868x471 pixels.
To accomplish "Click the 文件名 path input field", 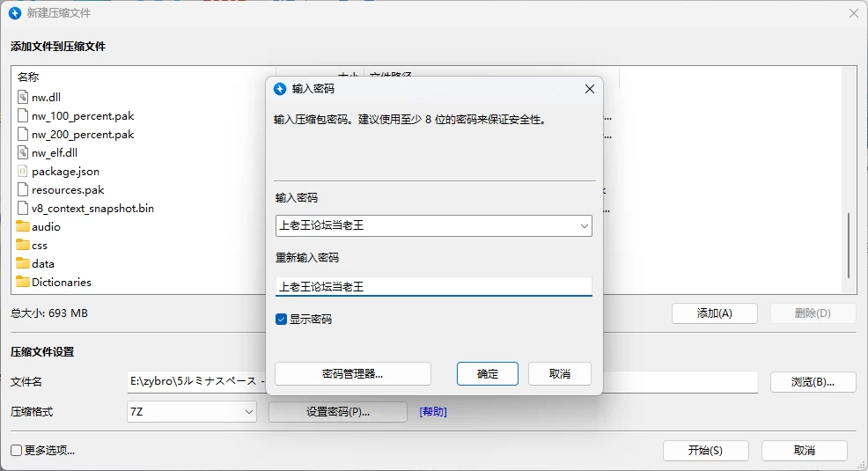I will 442,382.
